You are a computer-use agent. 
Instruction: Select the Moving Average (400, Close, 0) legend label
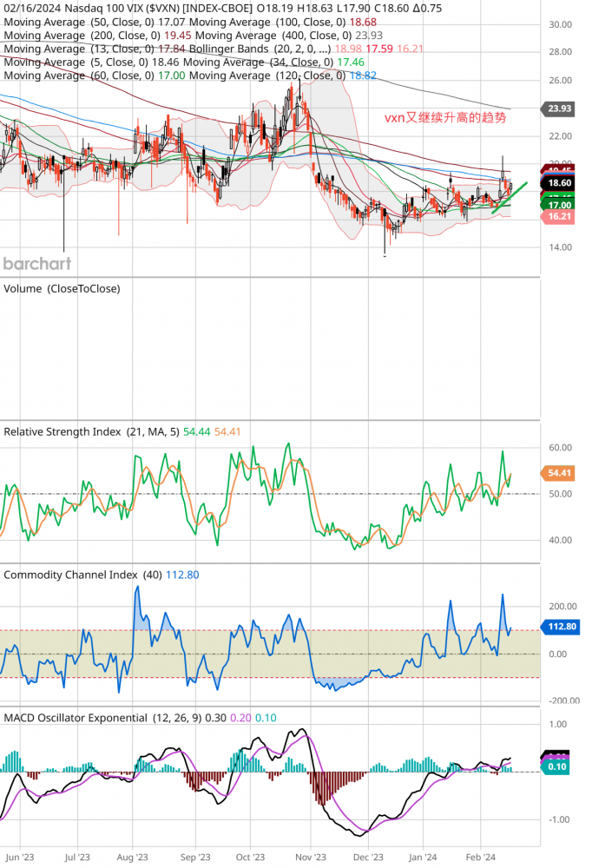coord(273,36)
